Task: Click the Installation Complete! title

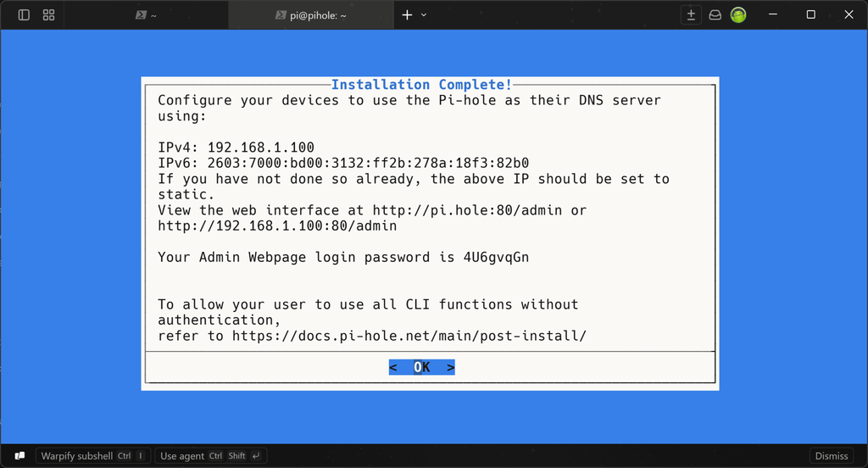Action: pos(421,85)
